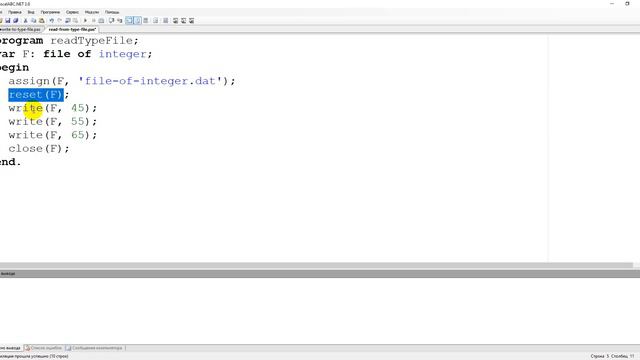Click the integer type keyword

[x=122, y=54]
